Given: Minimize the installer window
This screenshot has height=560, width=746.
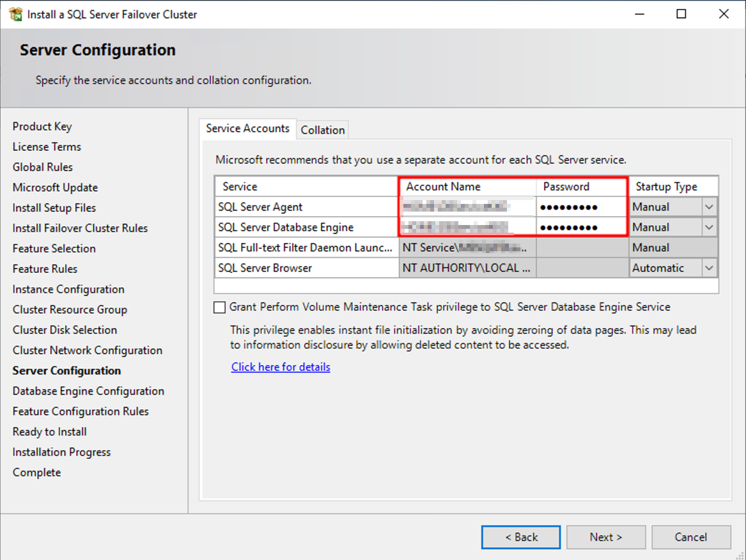Looking at the screenshot, I should pyautogui.click(x=639, y=14).
